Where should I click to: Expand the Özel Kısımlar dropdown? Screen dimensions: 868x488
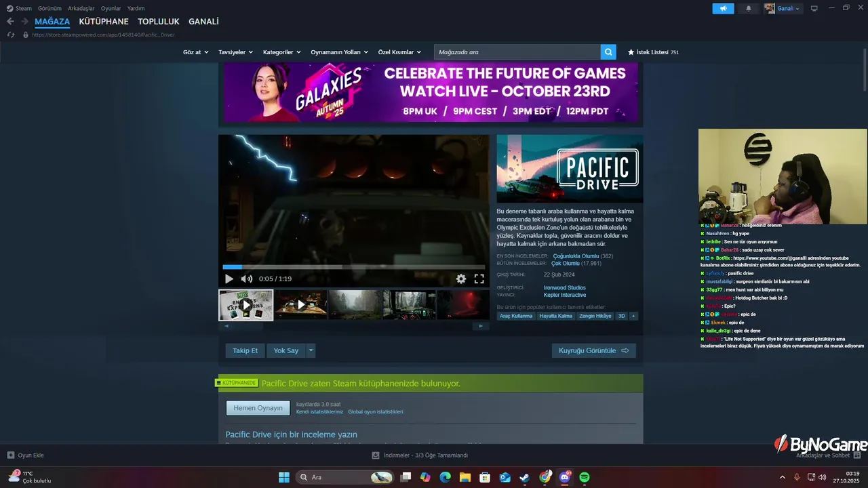[399, 52]
